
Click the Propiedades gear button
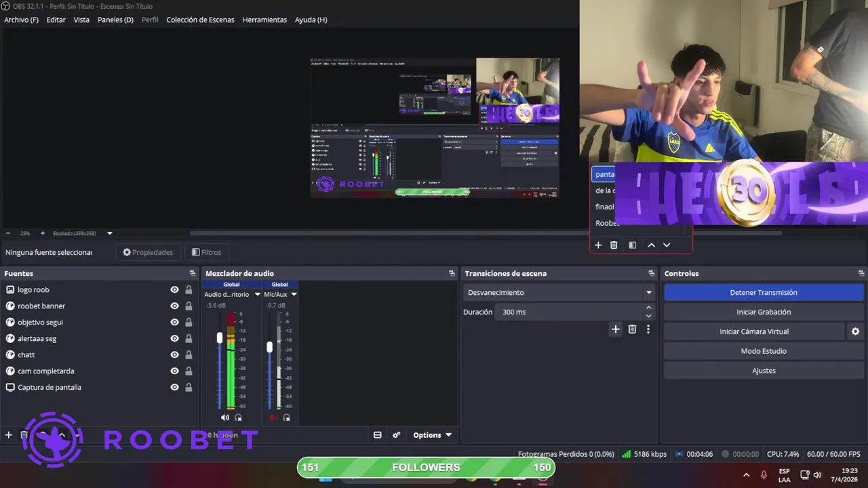click(148, 252)
